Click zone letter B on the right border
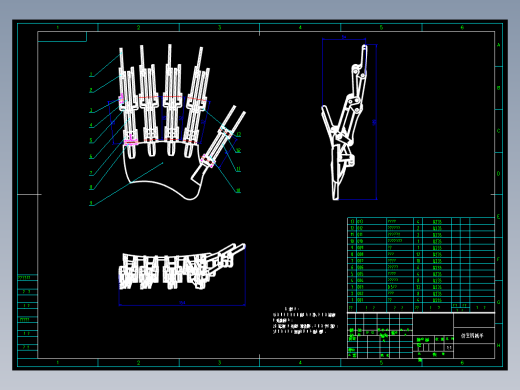The height and width of the screenshot is (390, 520). coord(499,88)
